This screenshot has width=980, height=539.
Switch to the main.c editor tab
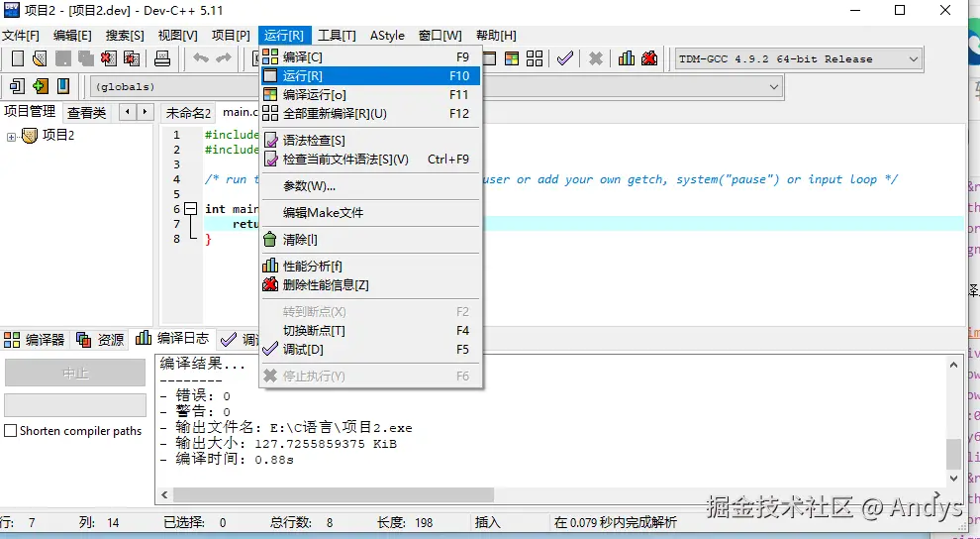click(240, 112)
